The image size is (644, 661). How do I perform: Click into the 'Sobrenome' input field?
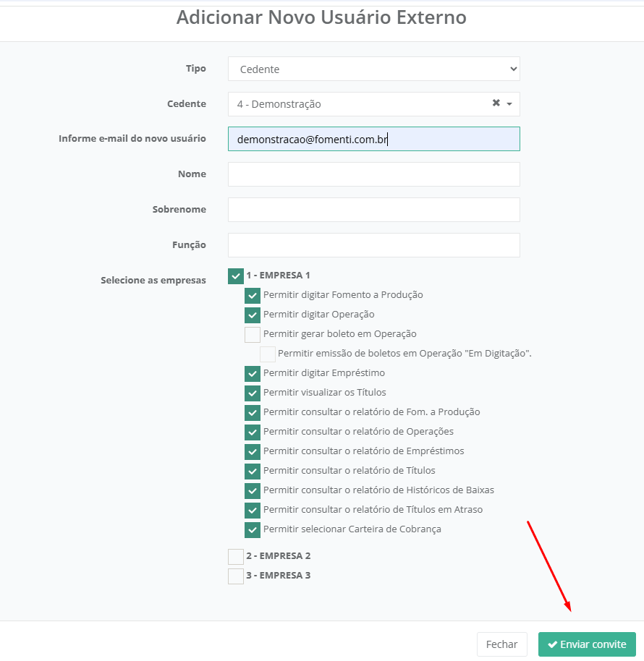[373, 210]
